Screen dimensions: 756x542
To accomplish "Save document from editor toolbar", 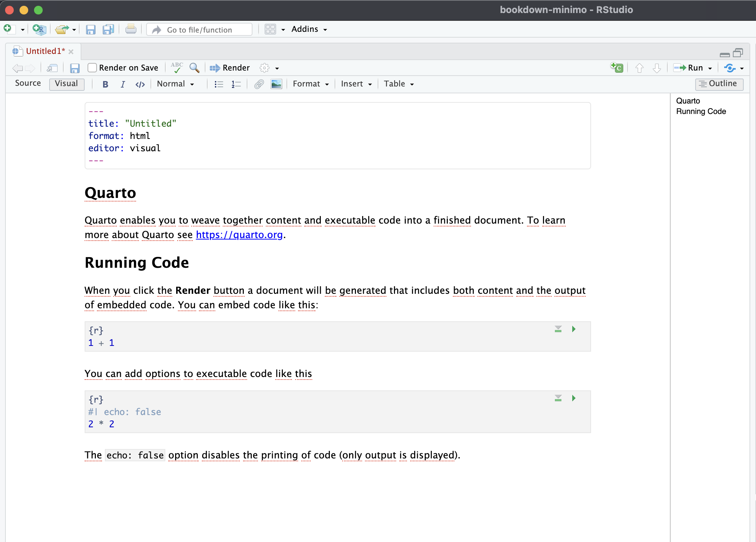I will (x=75, y=68).
